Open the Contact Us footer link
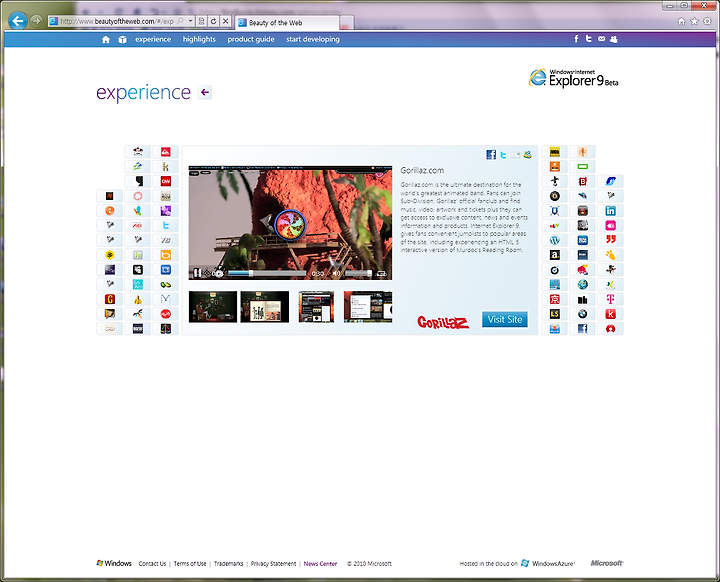This screenshot has width=720, height=582. tap(152, 564)
